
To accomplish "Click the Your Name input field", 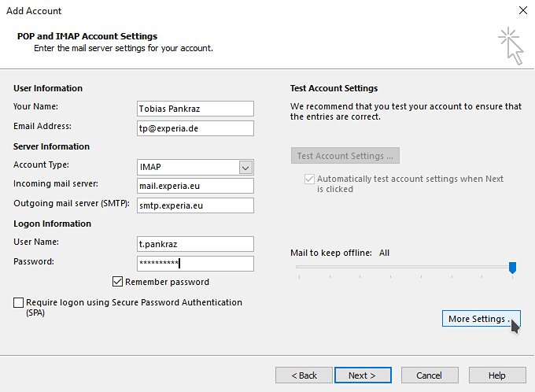I will tap(195, 109).
